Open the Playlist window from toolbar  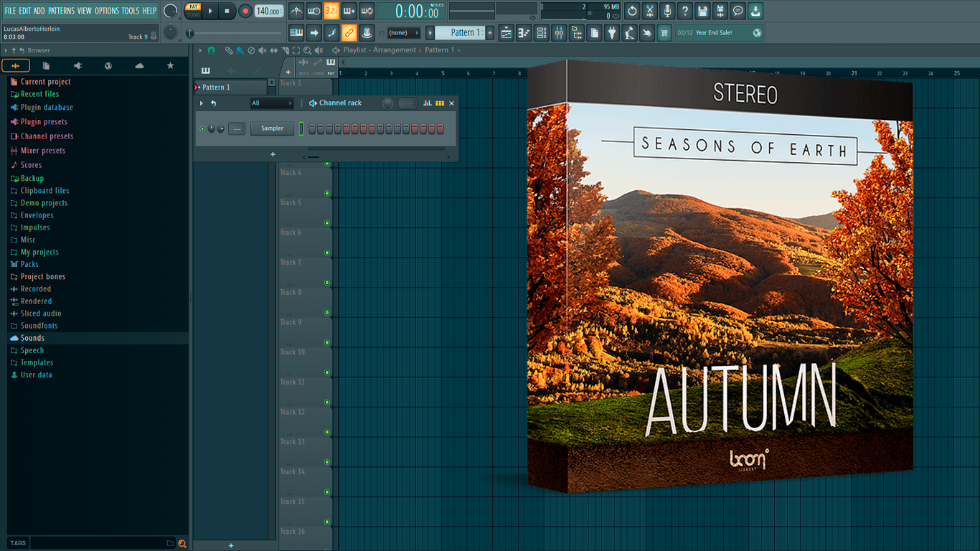pos(507,33)
